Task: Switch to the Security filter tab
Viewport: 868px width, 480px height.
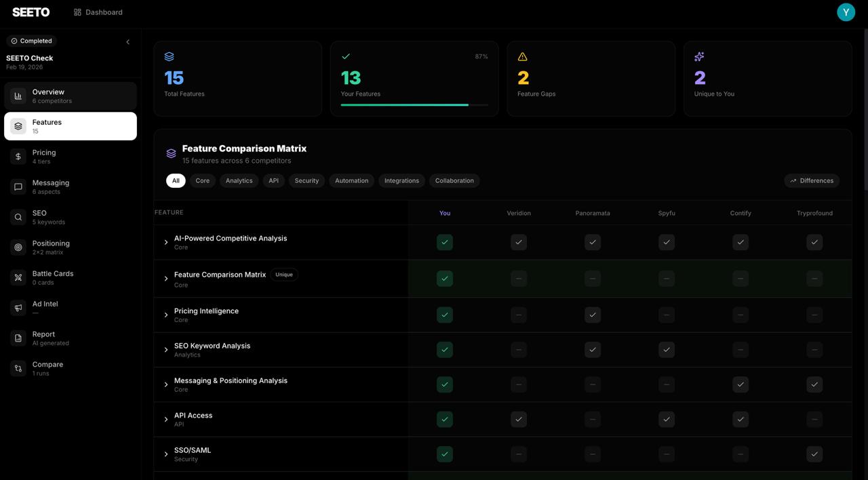Action: pos(307,179)
